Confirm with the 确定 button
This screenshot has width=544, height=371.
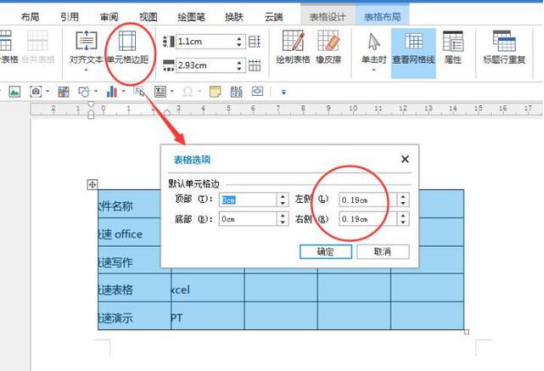click(x=325, y=252)
